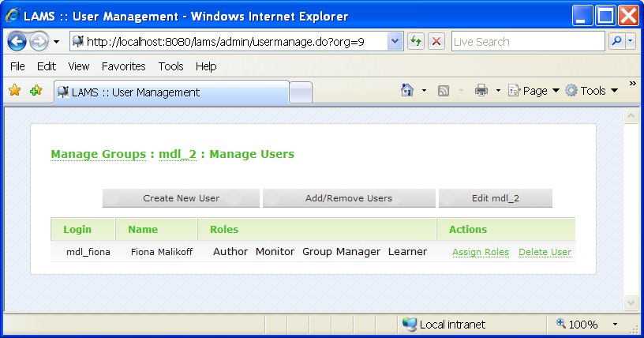This screenshot has width=644, height=338.
Task: Click Delete User link for mdl_fiona
Action: pyautogui.click(x=545, y=252)
